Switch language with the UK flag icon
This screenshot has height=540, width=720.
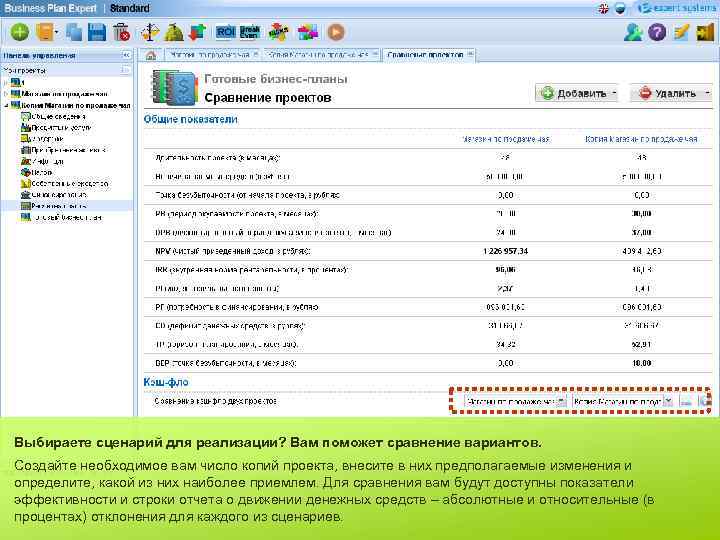point(603,8)
